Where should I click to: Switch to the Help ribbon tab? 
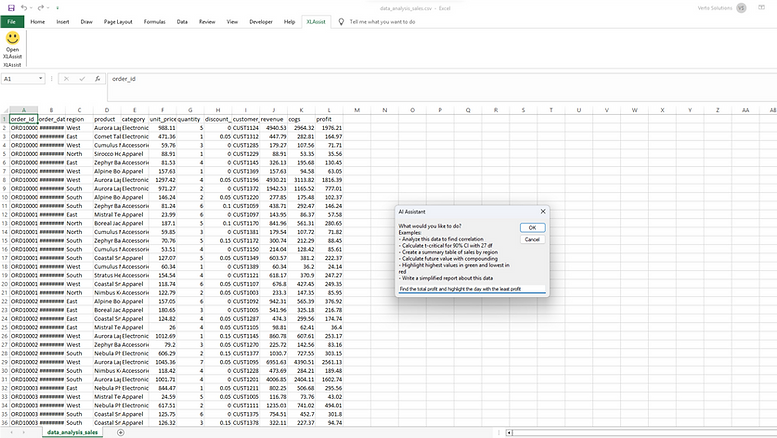[289, 22]
